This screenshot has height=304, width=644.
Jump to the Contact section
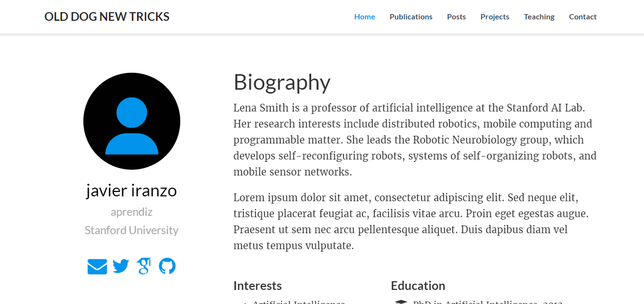pyautogui.click(x=582, y=17)
